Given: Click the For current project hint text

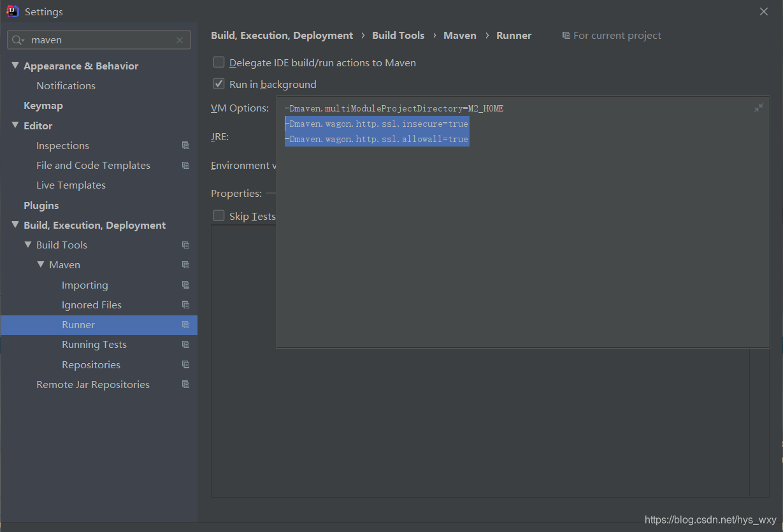Looking at the screenshot, I should (x=617, y=36).
